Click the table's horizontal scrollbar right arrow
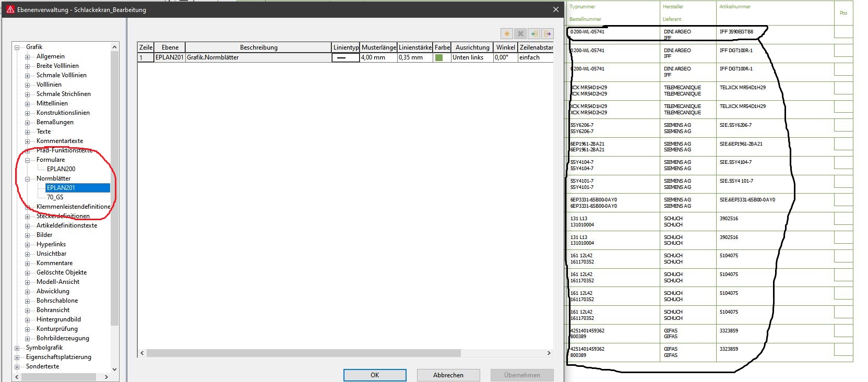 549,353
